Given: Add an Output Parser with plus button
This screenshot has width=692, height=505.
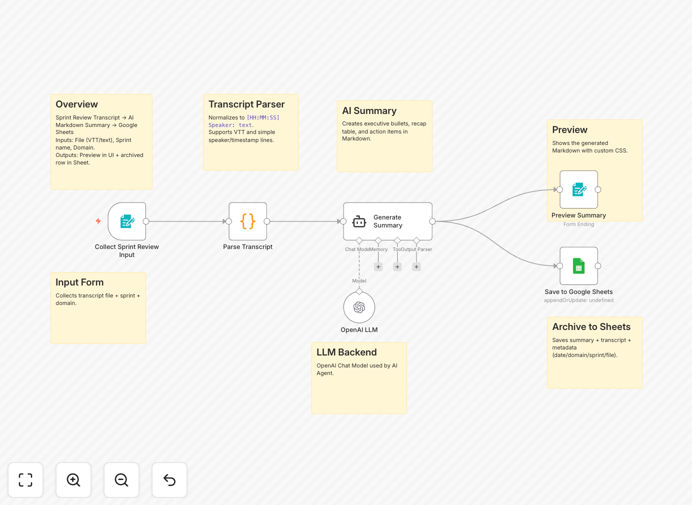Looking at the screenshot, I should [x=416, y=267].
